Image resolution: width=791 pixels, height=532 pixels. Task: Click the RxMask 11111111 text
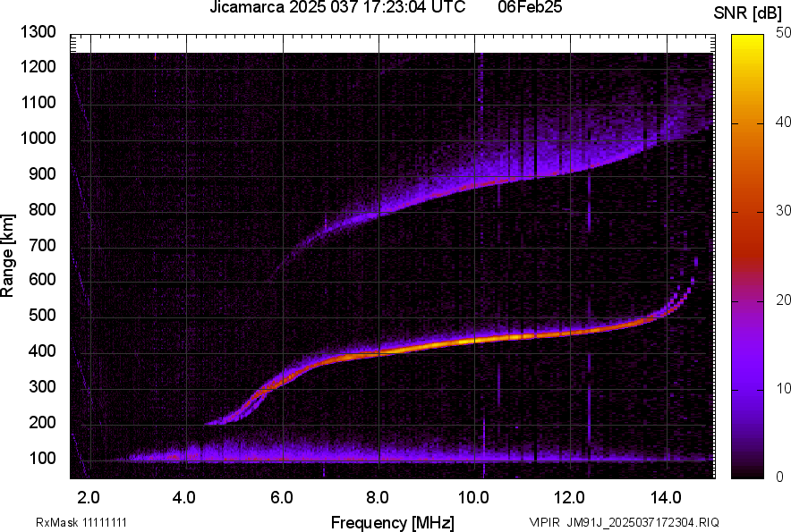point(81,522)
